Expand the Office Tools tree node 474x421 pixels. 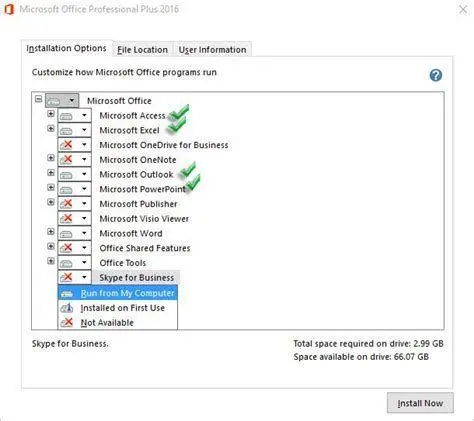click(x=51, y=261)
